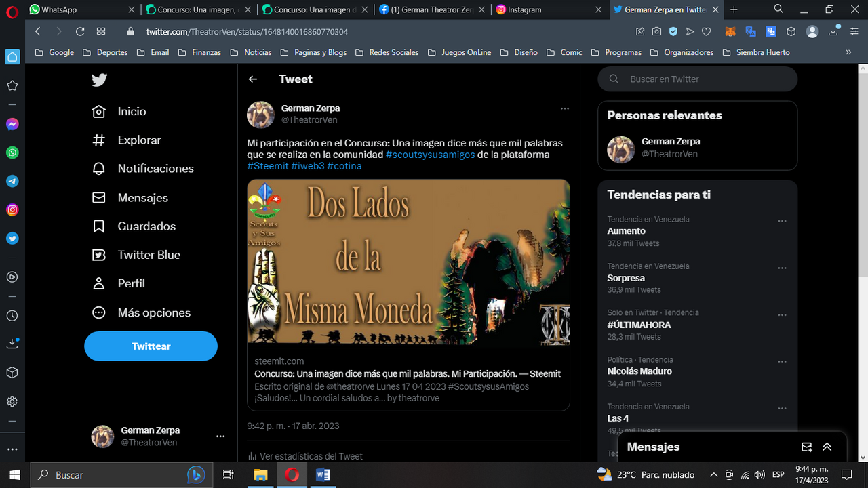Open Telegram in Opera sidebar
The height and width of the screenshot is (488, 868).
(x=12, y=182)
